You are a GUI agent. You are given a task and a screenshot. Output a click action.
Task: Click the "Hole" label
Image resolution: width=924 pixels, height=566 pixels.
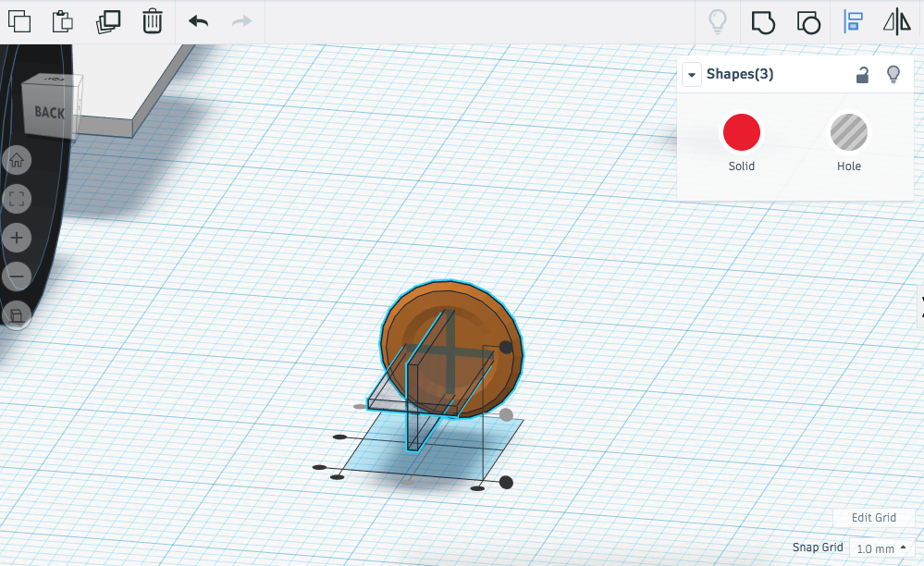[x=848, y=166]
